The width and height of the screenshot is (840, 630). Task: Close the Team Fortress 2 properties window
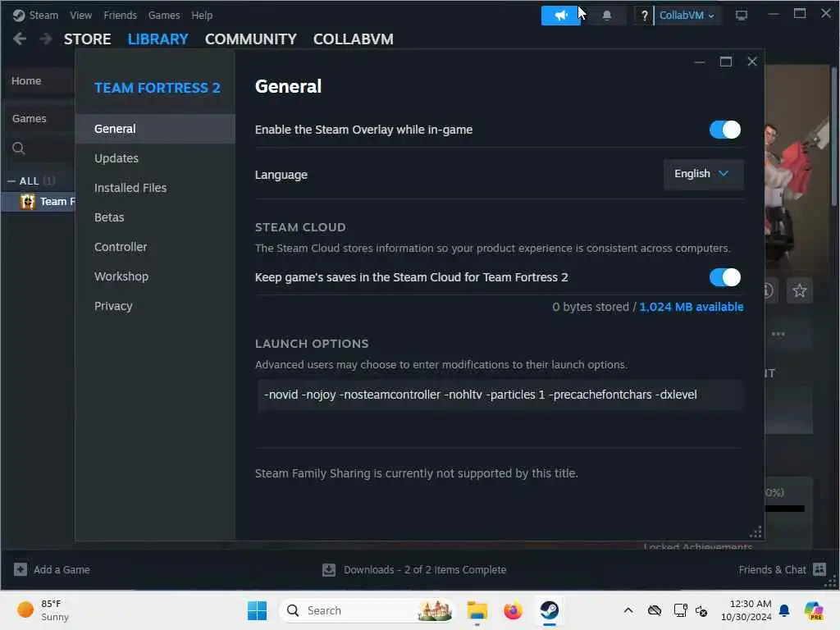pos(752,62)
